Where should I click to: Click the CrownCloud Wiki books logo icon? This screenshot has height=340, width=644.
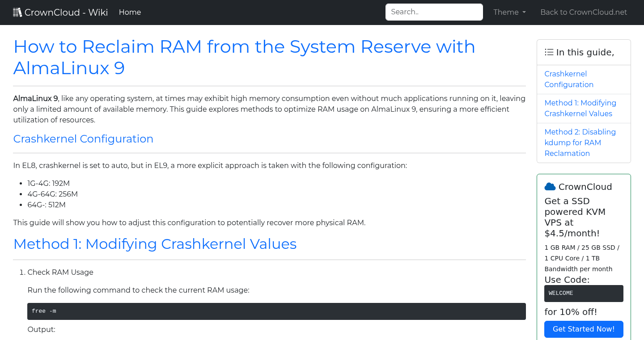point(17,12)
